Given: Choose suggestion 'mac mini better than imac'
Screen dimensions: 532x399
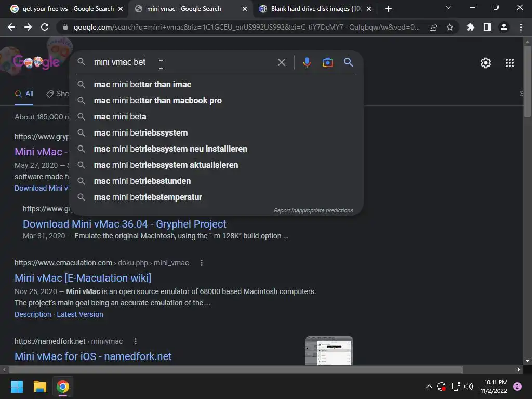Looking at the screenshot, I should click(x=216, y=85).
